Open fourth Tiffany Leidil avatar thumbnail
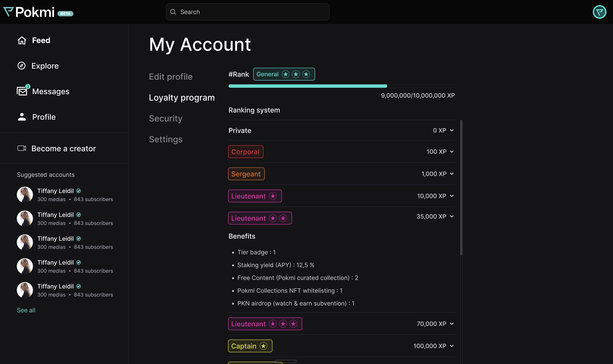This screenshot has width=613, height=364. point(25,266)
